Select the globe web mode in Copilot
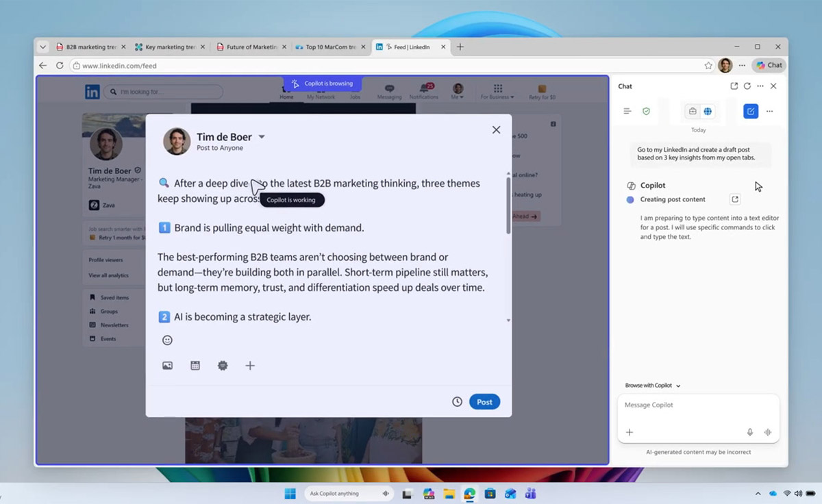Viewport: 822px width, 504px height. [708, 111]
